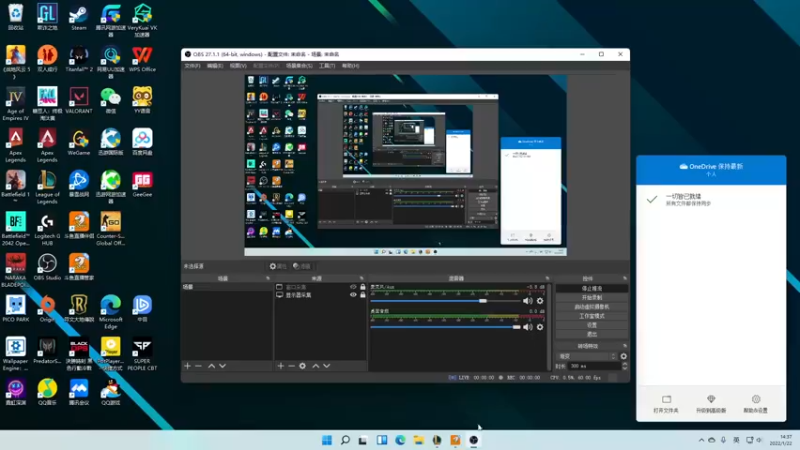Move the scene up in Scenes panel
Image resolution: width=800 pixels, height=450 pixels.
(x=211, y=366)
